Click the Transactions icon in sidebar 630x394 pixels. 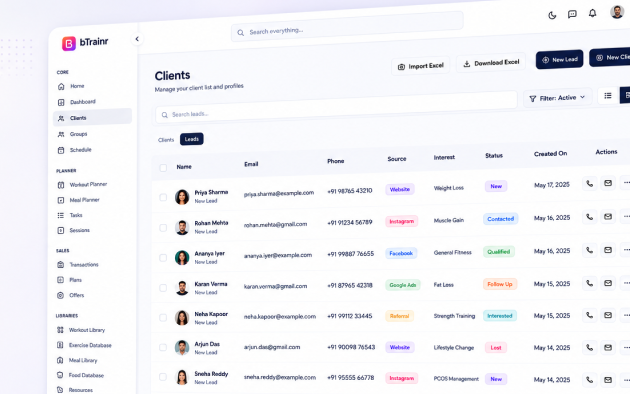click(61, 265)
